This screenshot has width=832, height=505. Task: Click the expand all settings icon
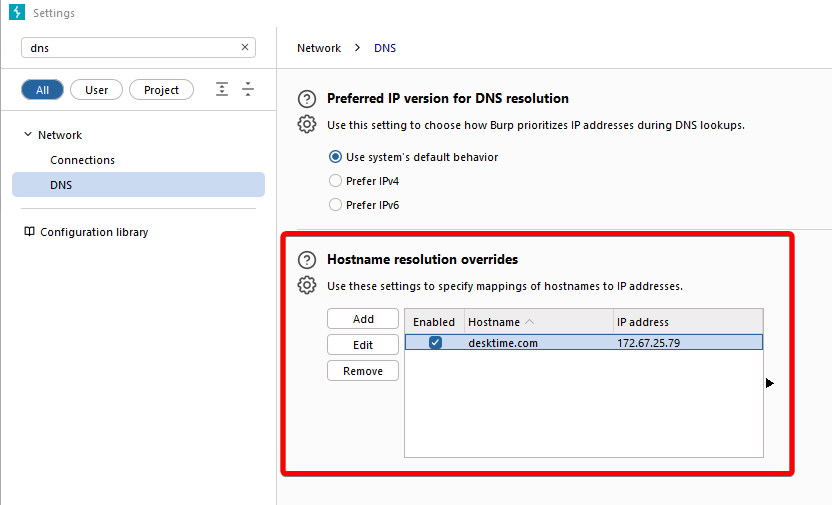point(222,90)
